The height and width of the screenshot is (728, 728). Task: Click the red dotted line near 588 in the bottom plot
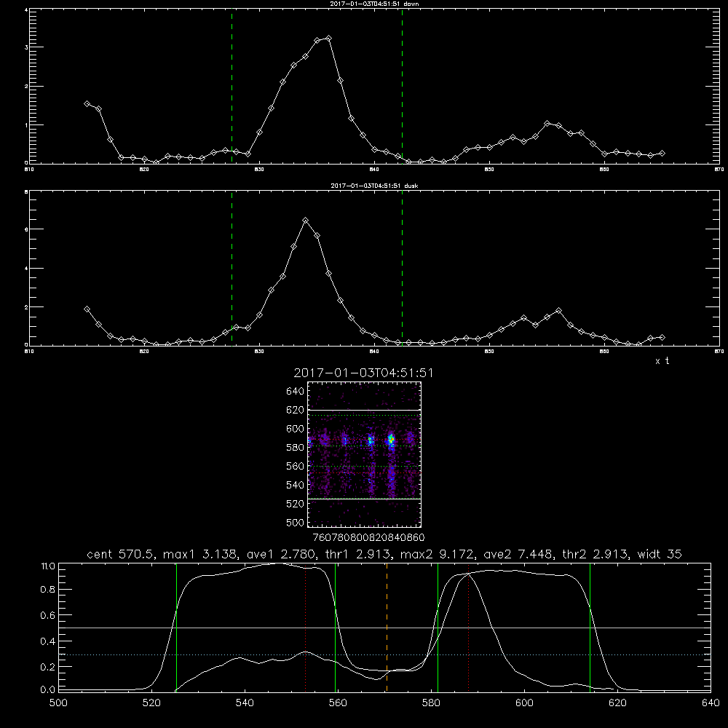click(468, 627)
